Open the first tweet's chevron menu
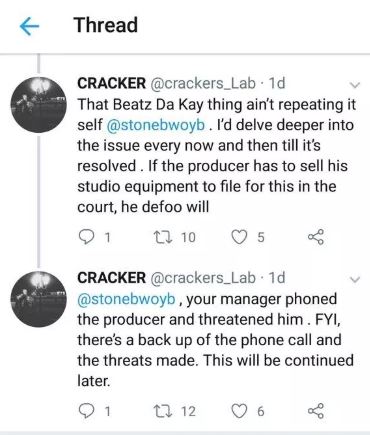 355,85
